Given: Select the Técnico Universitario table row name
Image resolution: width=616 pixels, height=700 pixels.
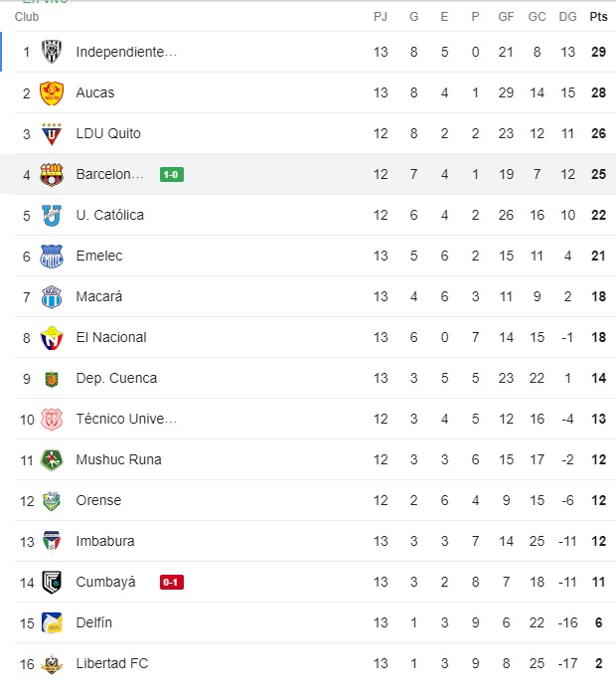Looking at the screenshot, I should click(126, 419).
